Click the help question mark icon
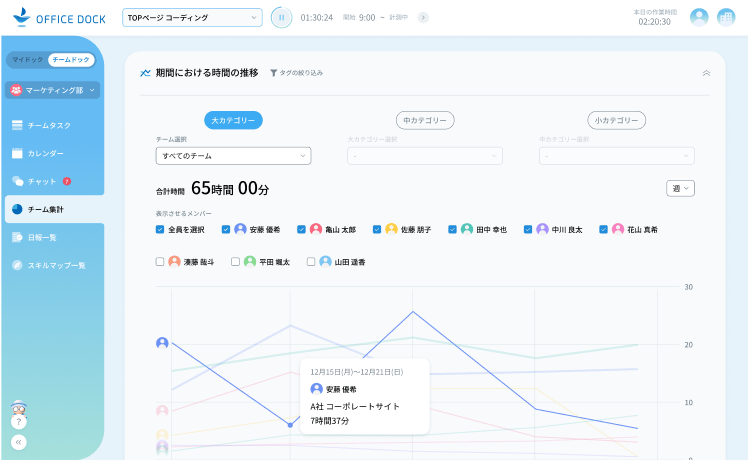Screen dimensions: 748x460 pos(19,422)
